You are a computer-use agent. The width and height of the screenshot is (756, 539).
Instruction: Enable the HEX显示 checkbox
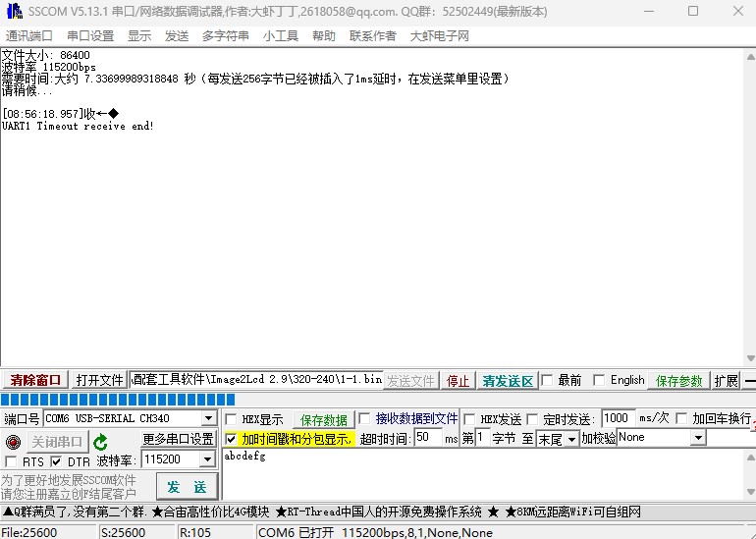(x=231, y=419)
